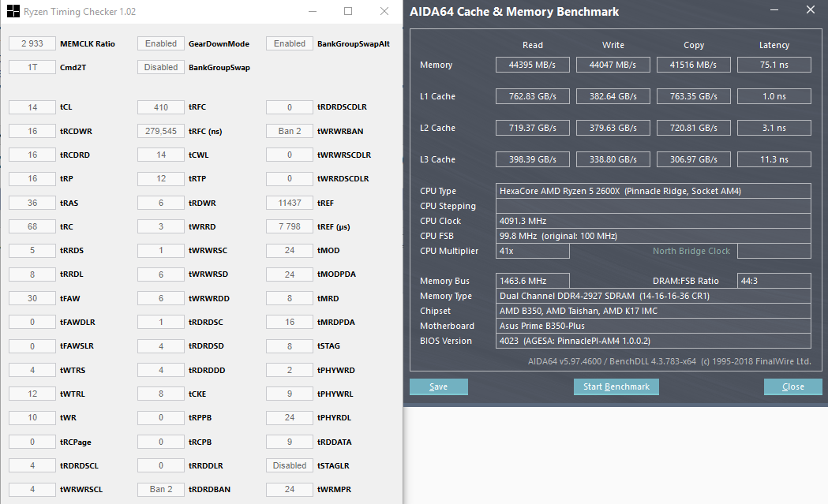This screenshot has width=828, height=504.
Task: Select the tCL value 14
Action: [32, 107]
